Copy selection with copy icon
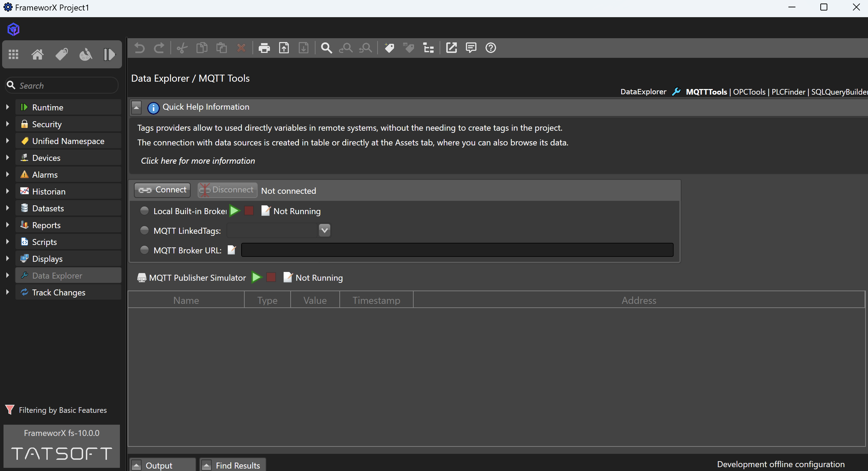Screen dimensions: 868x471 pos(202,48)
